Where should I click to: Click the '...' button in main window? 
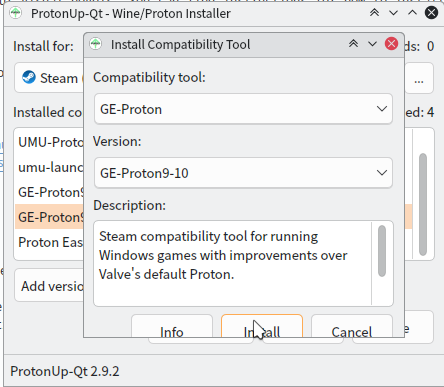[x=419, y=78]
